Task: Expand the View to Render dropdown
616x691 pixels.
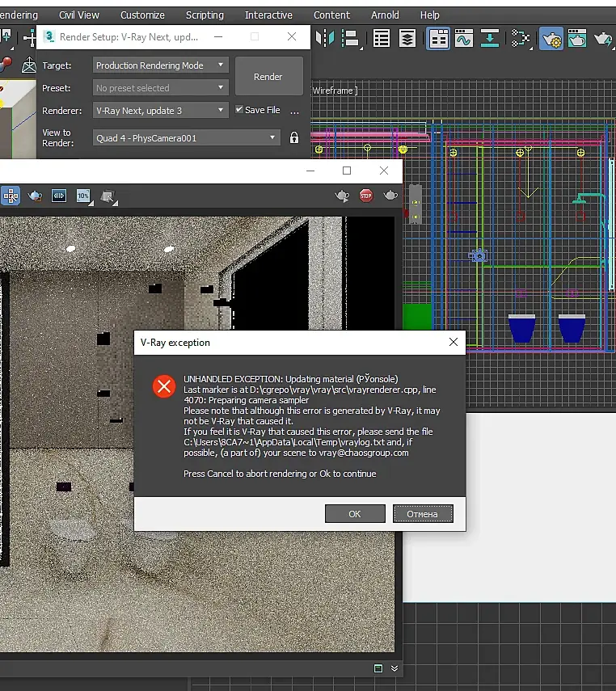Action: 186,138
